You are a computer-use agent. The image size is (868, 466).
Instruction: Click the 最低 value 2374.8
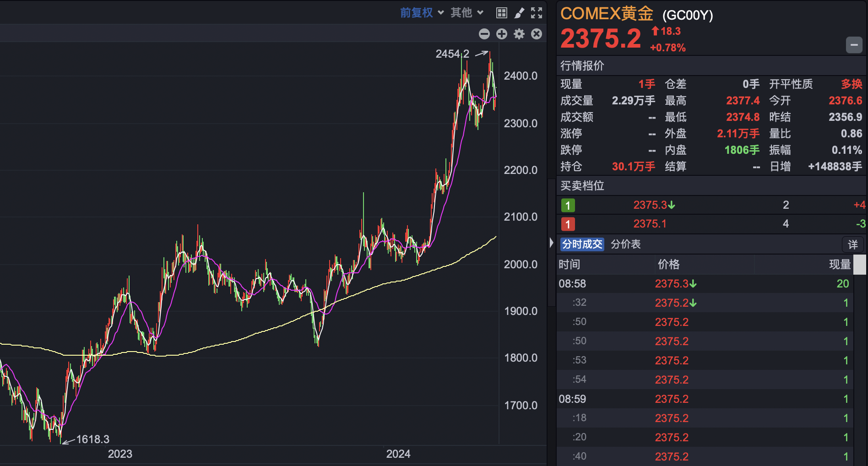(x=743, y=117)
